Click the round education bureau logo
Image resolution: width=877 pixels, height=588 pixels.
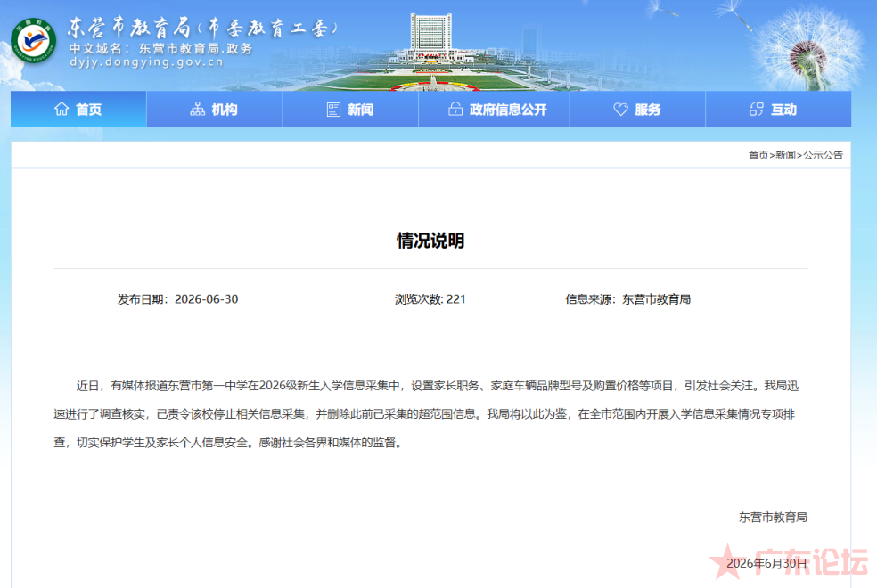[x=34, y=41]
